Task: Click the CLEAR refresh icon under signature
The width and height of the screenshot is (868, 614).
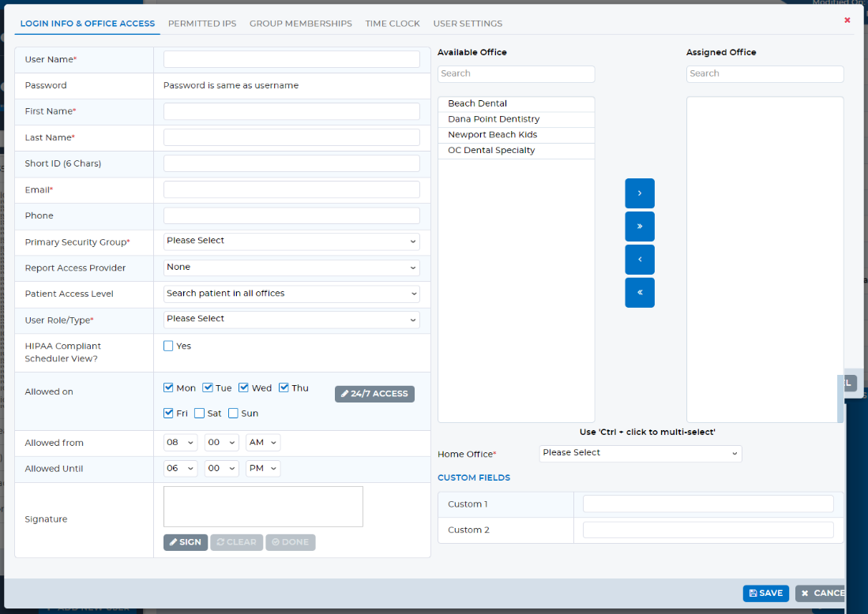Action: pos(236,542)
